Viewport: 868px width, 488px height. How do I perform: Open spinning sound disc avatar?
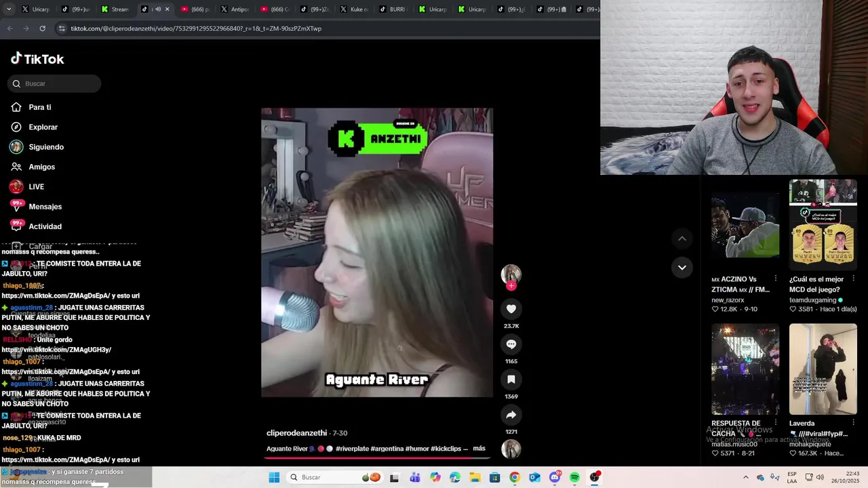(511, 449)
